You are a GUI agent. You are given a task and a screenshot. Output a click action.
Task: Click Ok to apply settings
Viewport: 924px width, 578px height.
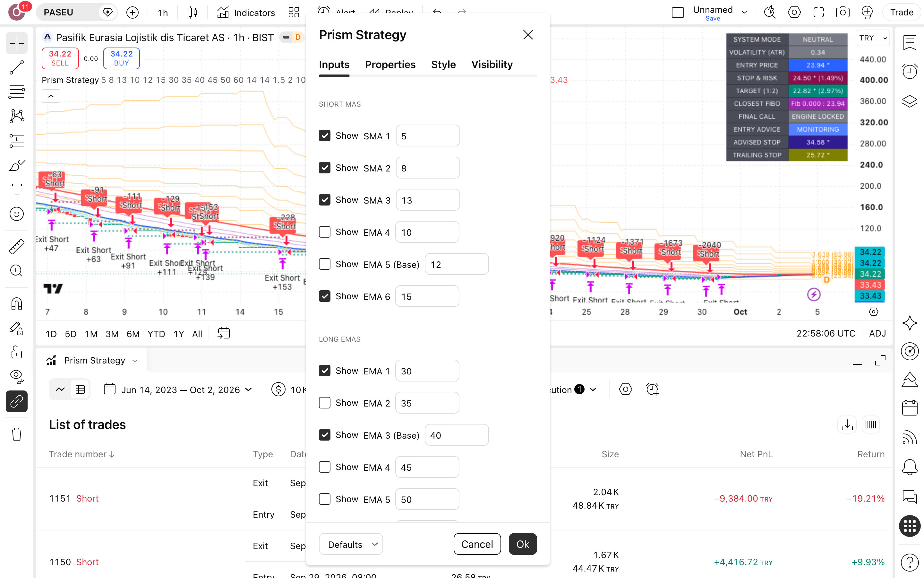(x=523, y=544)
